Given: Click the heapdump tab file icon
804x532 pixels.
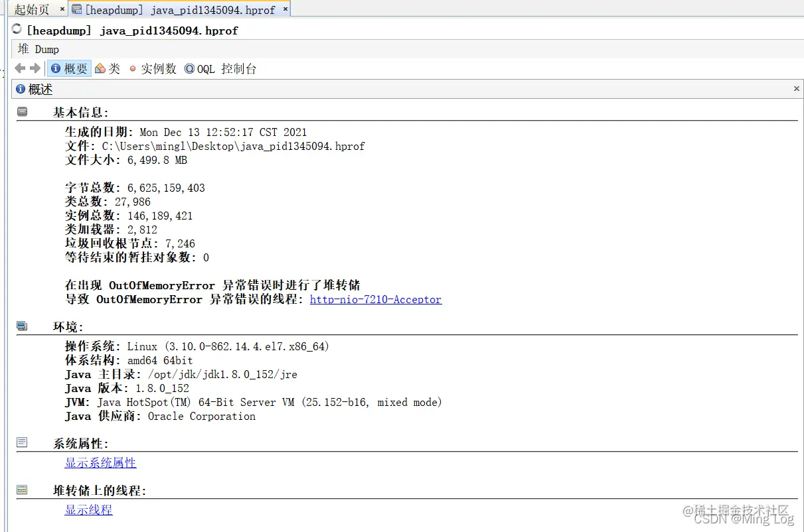Looking at the screenshot, I should click(x=76, y=9).
